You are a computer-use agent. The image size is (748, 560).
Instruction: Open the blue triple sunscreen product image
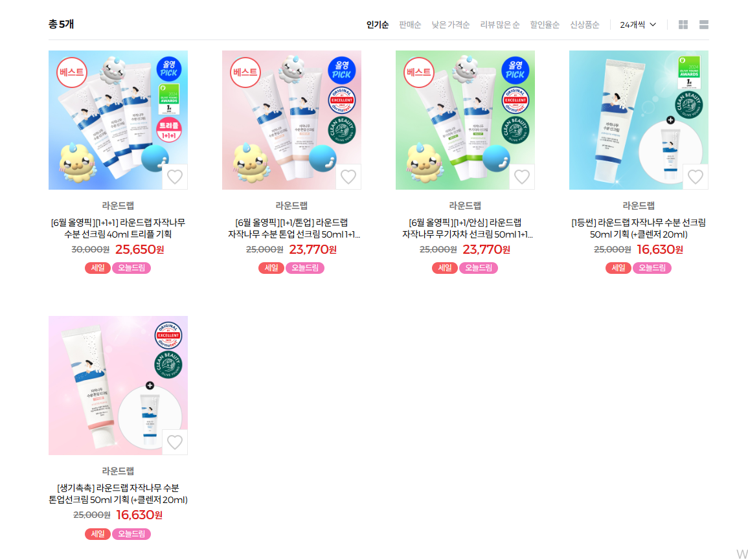[118, 120]
